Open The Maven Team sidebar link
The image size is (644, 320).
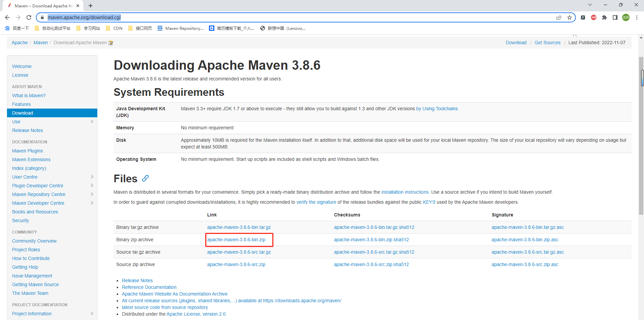click(30, 293)
